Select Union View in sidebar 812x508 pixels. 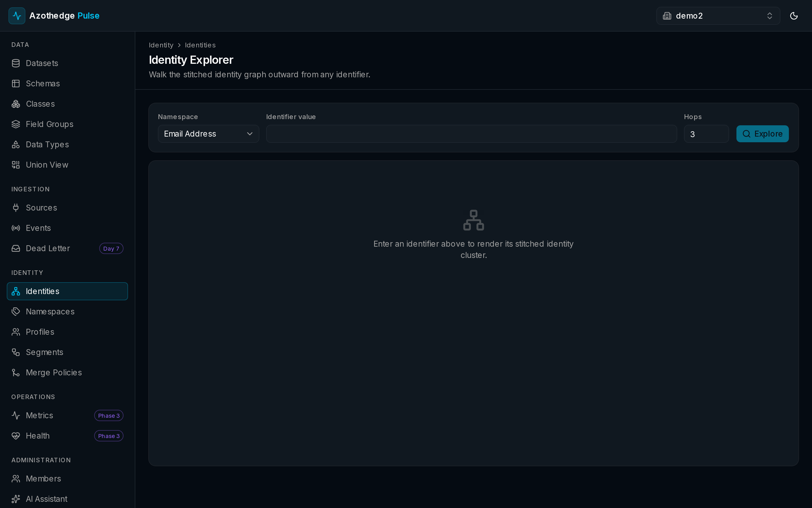tap(67, 165)
